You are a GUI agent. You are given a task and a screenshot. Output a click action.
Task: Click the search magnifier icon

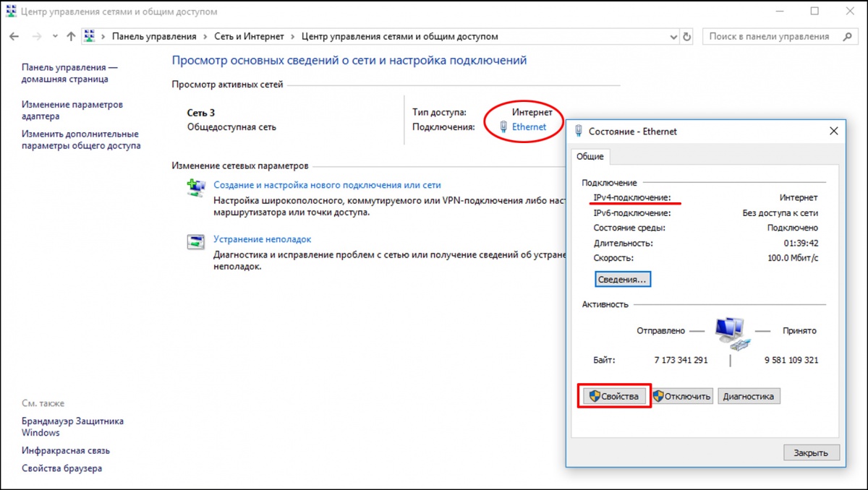(x=847, y=36)
